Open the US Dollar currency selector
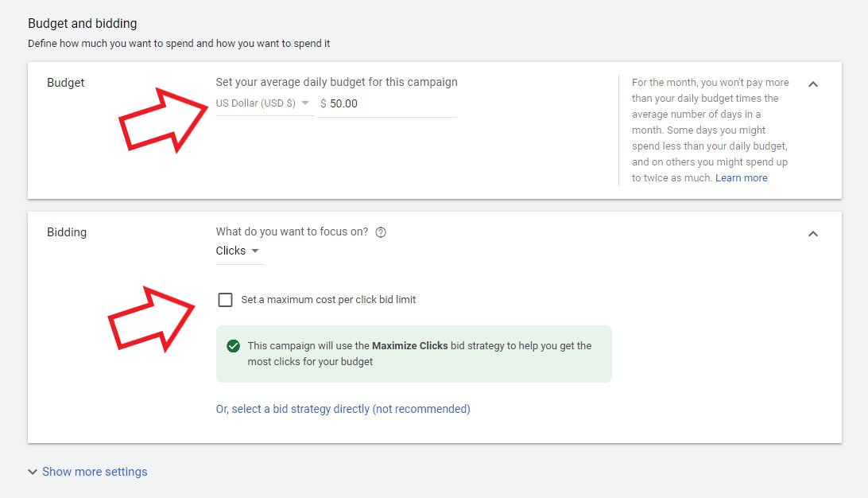The height and width of the screenshot is (498, 868). click(x=262, y=103)
